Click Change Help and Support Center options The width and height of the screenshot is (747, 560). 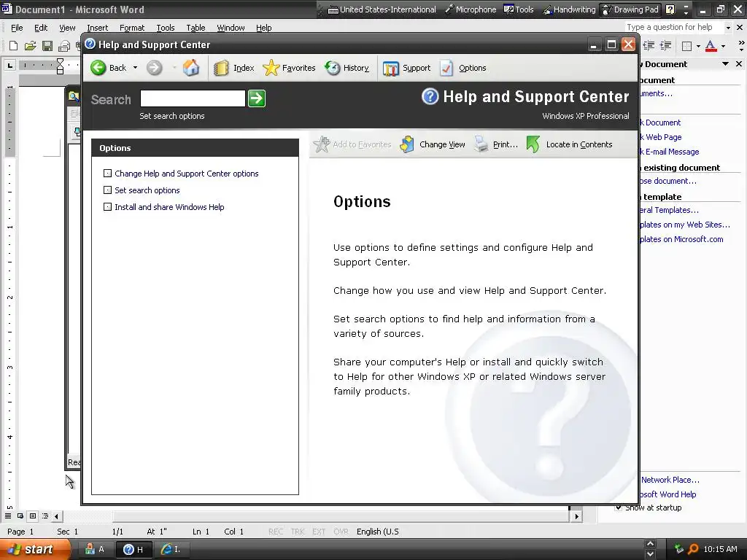coord(186,174)
